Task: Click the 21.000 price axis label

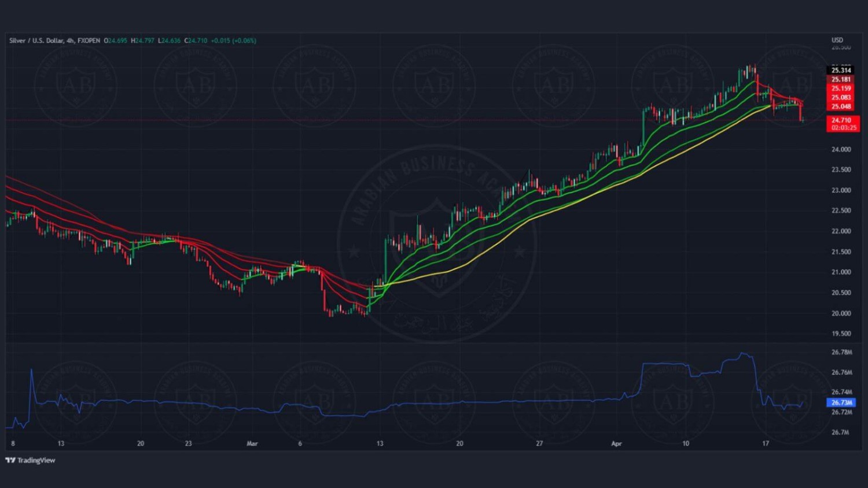Action: tap(841, 272)
